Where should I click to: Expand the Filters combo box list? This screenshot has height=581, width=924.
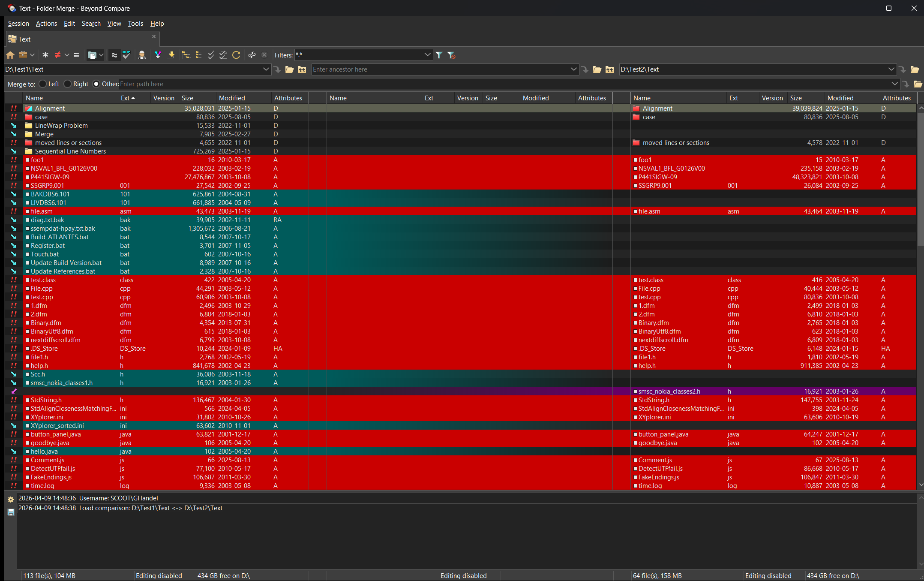[427, 55]
